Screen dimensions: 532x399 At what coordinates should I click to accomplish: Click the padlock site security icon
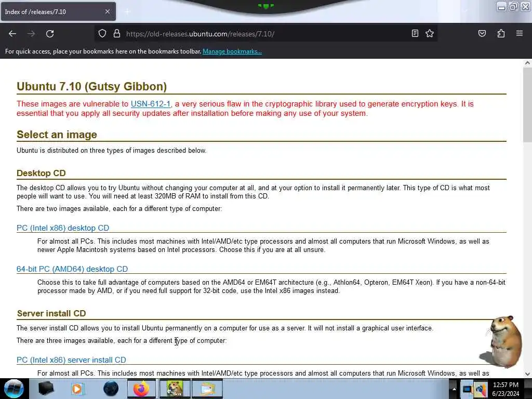(117, 34)
